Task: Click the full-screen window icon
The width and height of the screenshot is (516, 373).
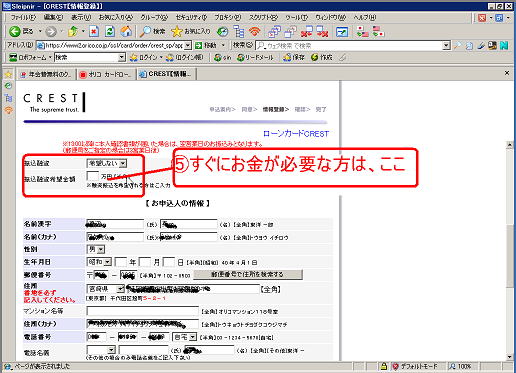Action: [x=342, y=32]
